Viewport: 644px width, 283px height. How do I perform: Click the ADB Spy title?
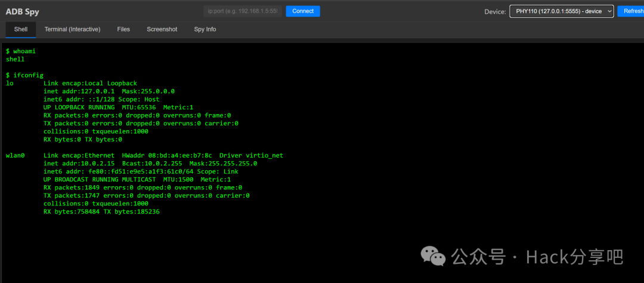coord(22,11)
